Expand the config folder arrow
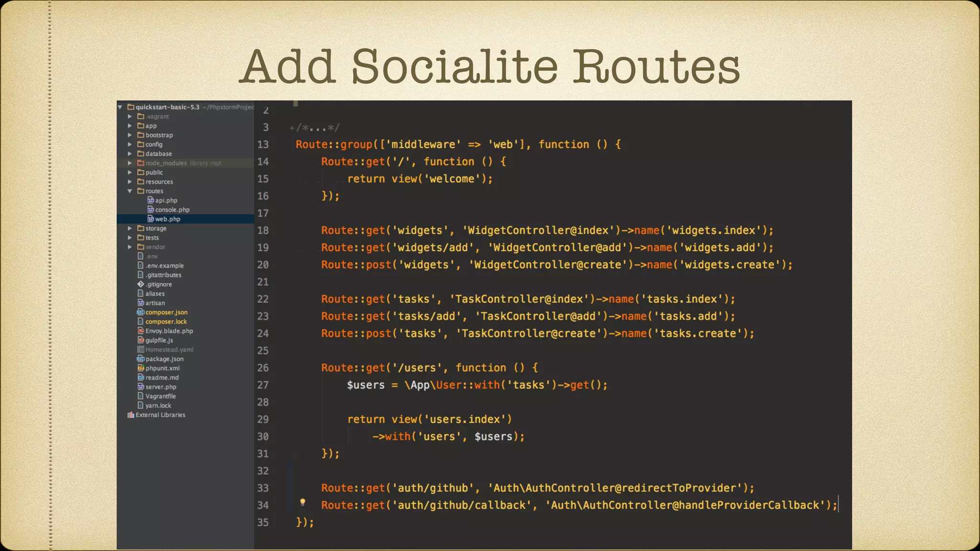The height and width of the screenshot is (551, 980). pos(130,144)
